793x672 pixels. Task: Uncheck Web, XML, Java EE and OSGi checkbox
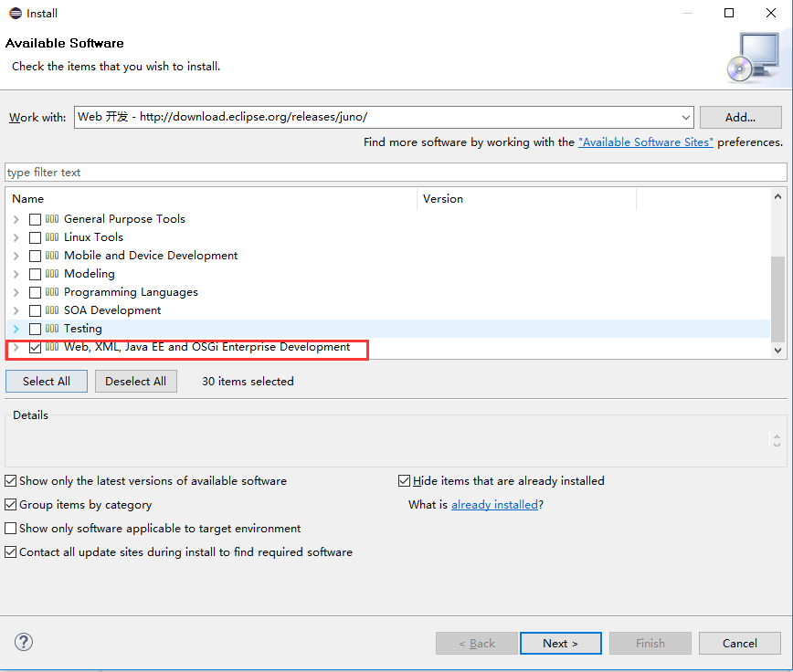(35, 347)
